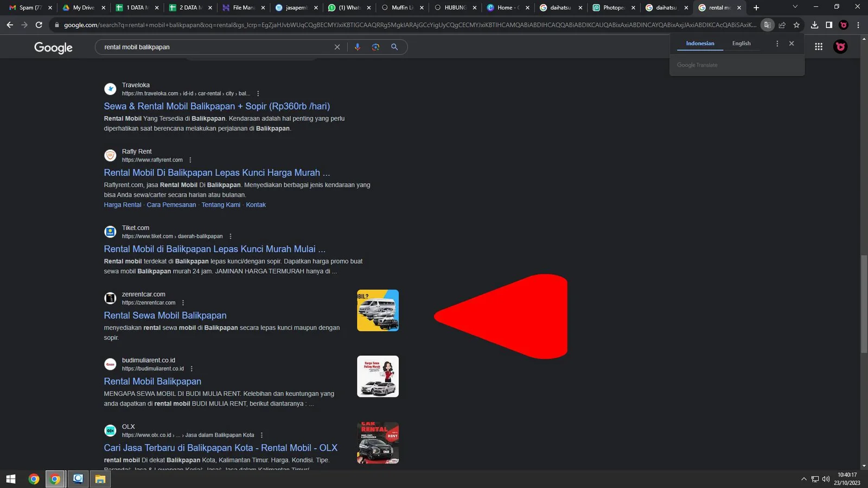
Task: Open Chrome three-dot menu
Action: pos(858,25)
